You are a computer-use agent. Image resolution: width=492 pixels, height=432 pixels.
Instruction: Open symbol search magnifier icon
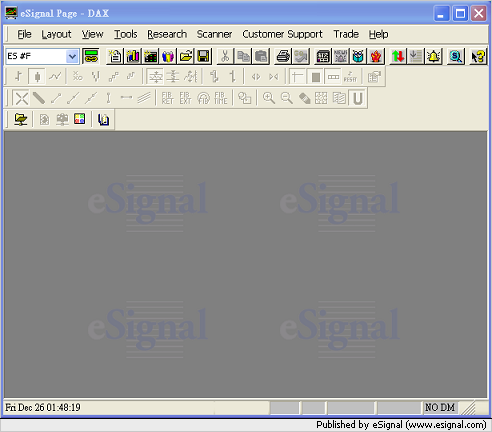pyautogui.click(x=455, y=56)
